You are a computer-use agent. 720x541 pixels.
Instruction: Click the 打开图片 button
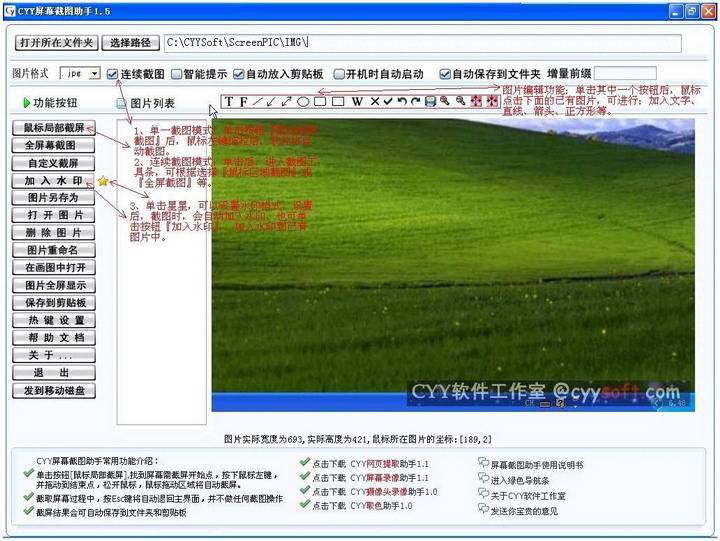point(53,215)
